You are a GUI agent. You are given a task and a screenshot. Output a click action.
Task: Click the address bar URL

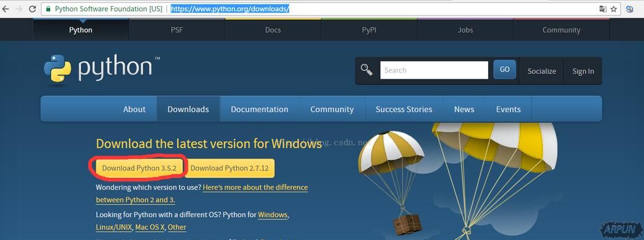[x=230, y=9]
